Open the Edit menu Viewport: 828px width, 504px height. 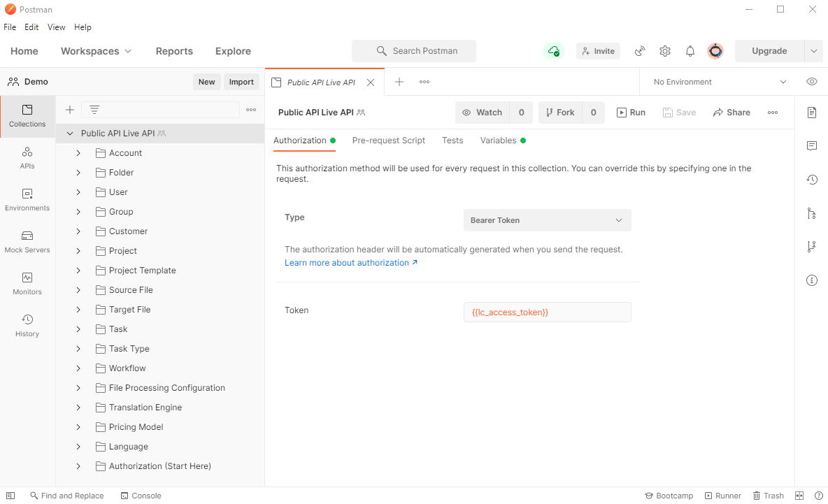[x=31, y=27]
